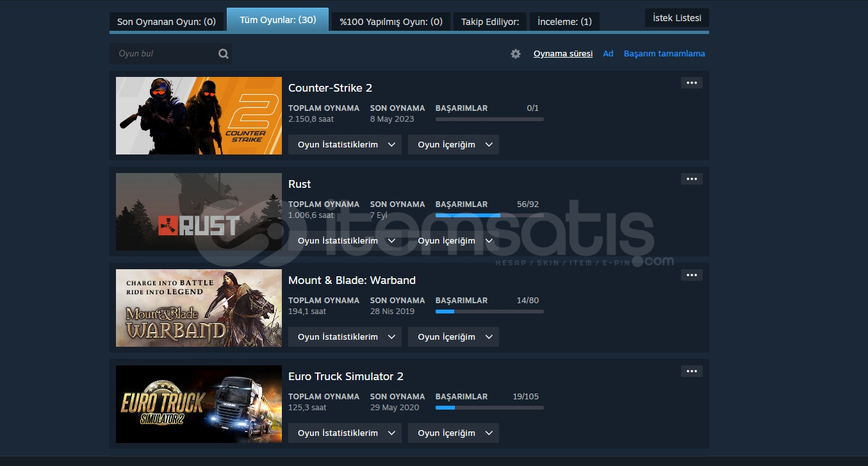The width and height of the screenshot is (868, 466).
Task: Sort games by Oynama süresi
Action: pyautogui.click(x=563, y=54)
